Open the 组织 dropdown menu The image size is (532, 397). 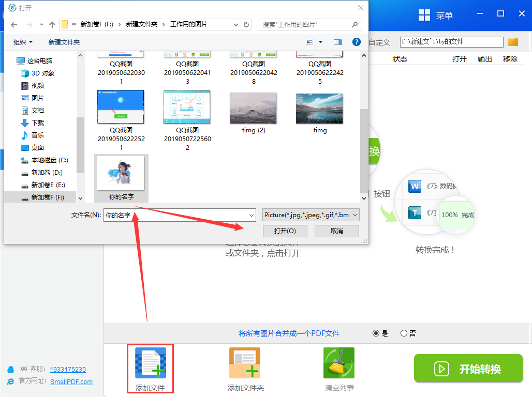click(x=23, y=42)
